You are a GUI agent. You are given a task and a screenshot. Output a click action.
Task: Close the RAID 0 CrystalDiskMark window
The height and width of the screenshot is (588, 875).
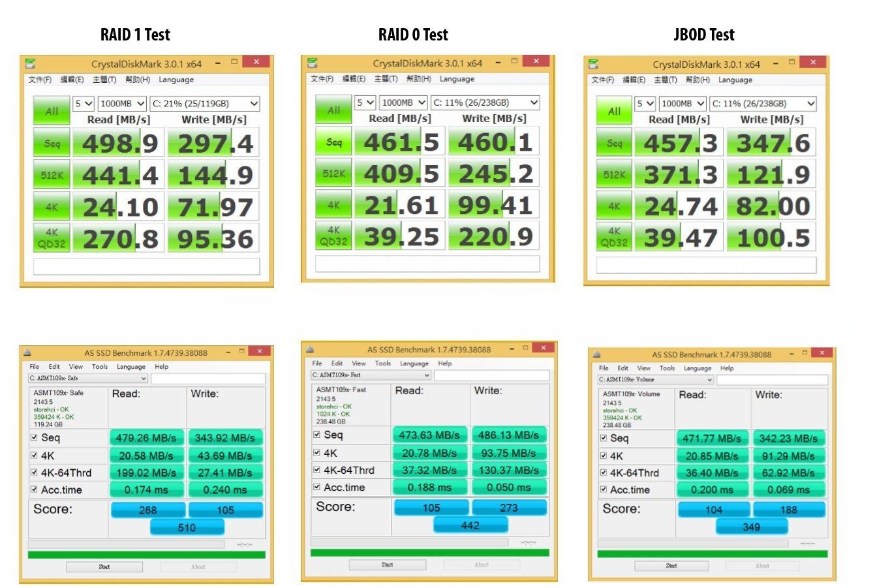(536, 61)
